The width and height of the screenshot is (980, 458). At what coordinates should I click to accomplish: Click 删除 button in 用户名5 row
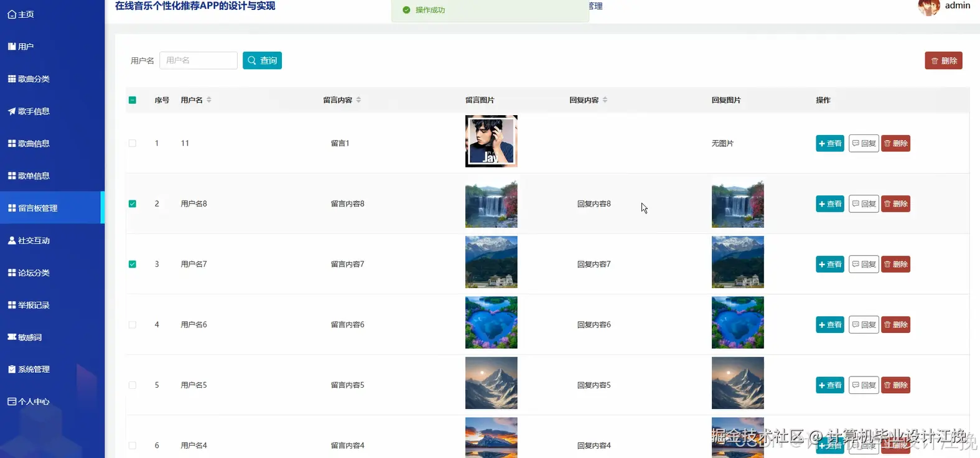pyautogui.click(x=896, y=385)
